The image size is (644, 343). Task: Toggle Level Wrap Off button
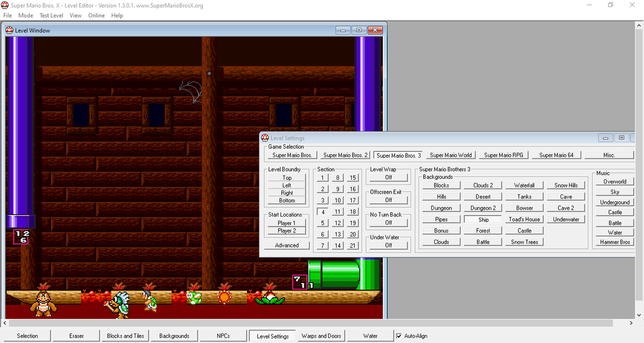[388, 177]
